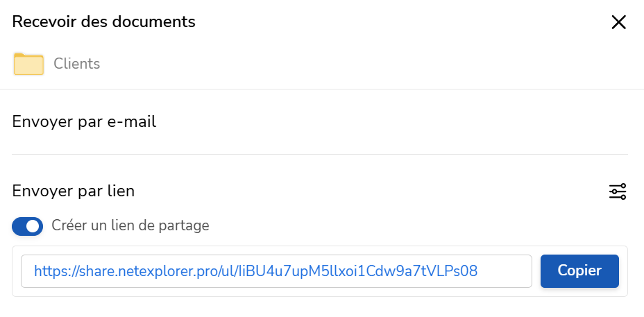Click empty area right of the link URL

pos(505,271)
